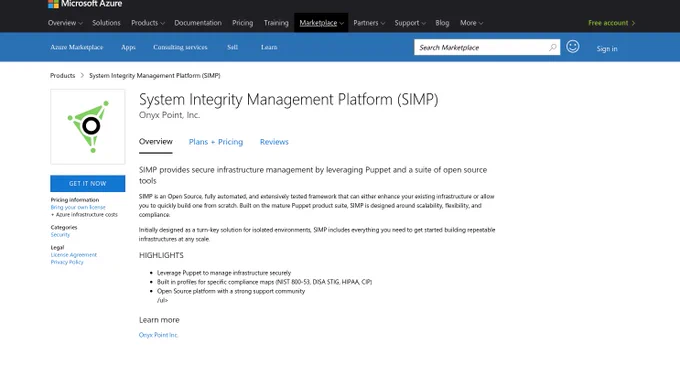Click the page title System Integrity Management Platform

pos(288,99)
